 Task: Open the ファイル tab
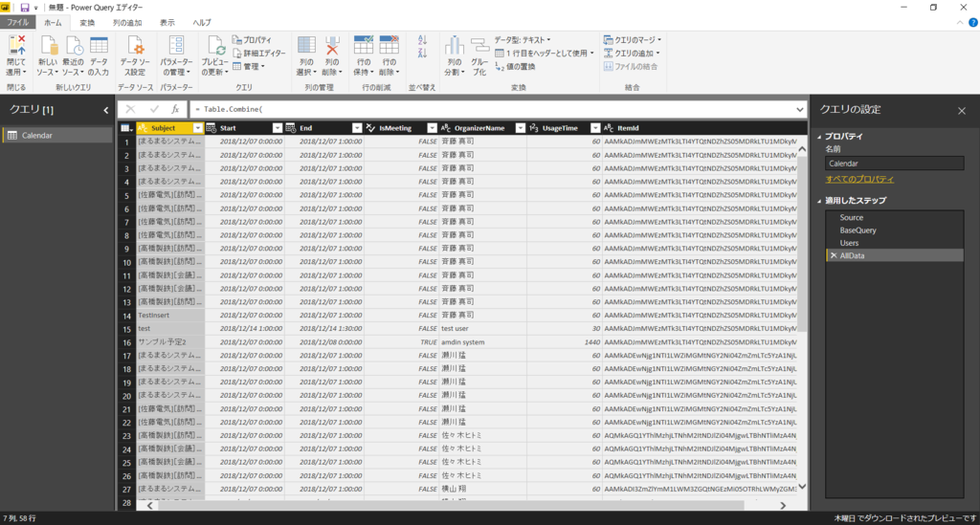coord(17,23)
